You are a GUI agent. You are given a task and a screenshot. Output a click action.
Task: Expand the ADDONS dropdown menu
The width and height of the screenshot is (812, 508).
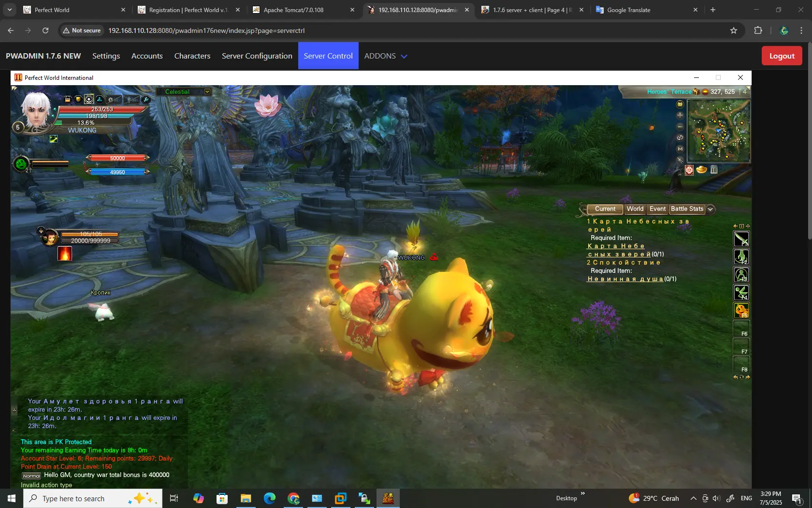pos(386,56)
